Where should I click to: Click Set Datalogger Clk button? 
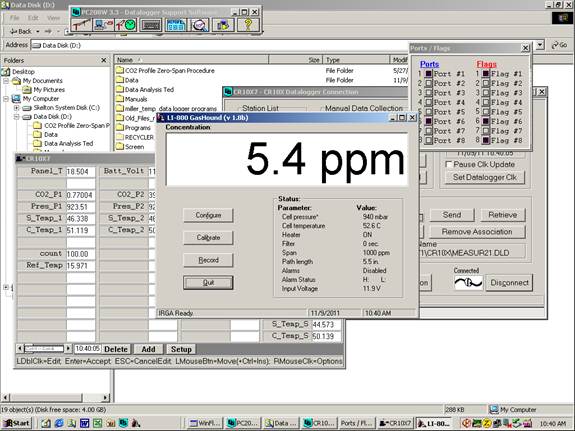(x=484, y=178)
